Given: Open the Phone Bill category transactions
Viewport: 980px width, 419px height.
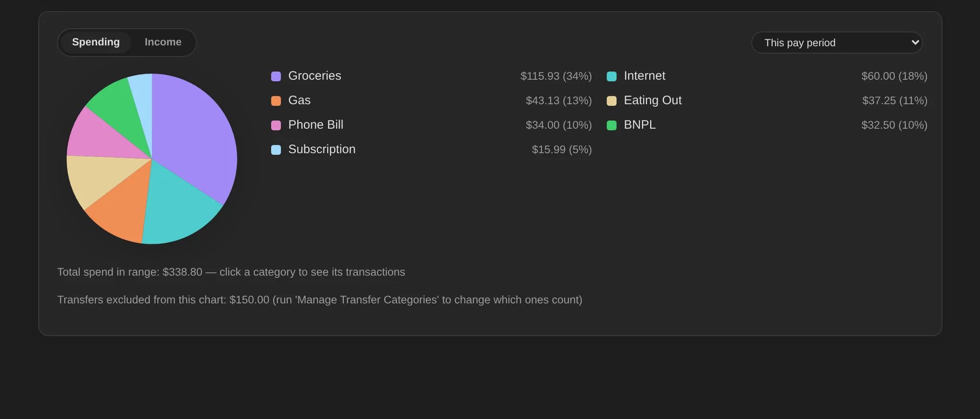Looking at the screenshot, I should (x=431, y=125).
